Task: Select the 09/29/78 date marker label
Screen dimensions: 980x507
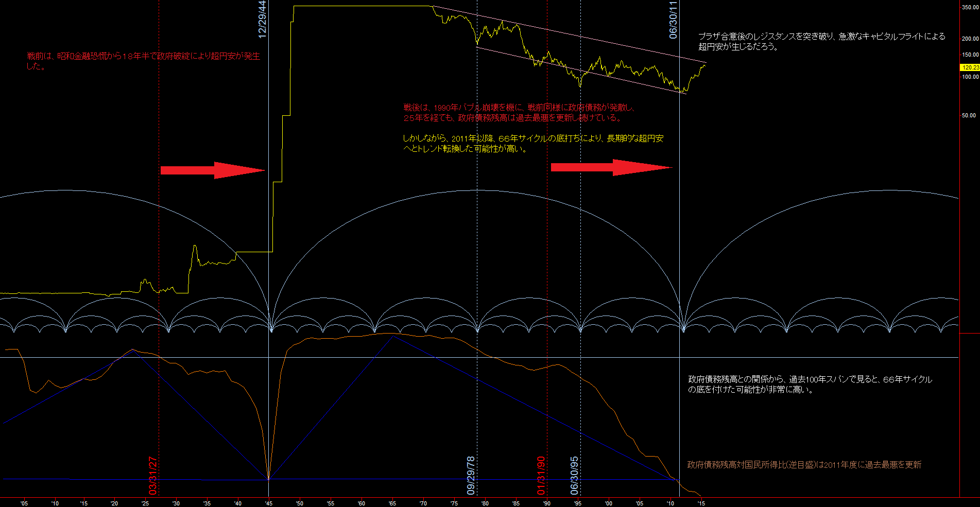Action: pyautogui.click(x=471, y=476)
